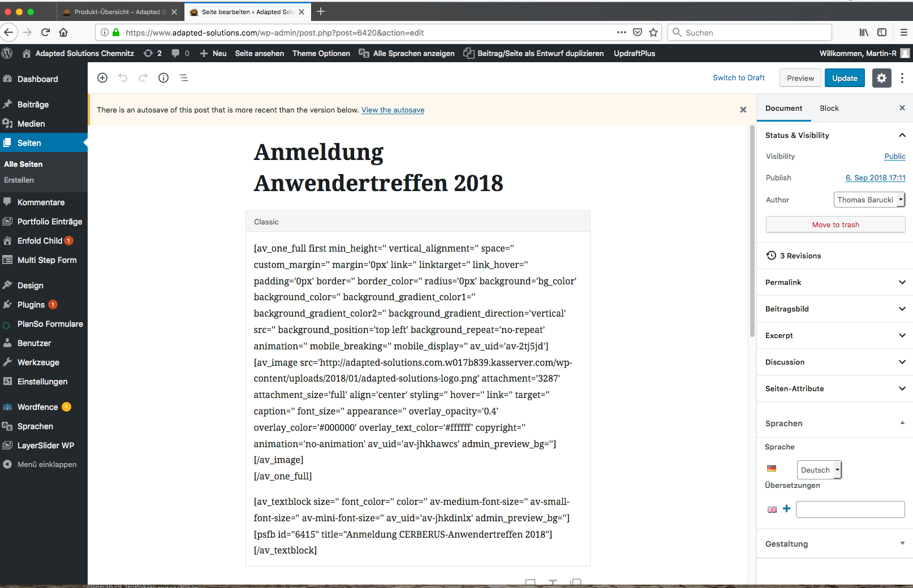Open the content structure info icon
The image size is (913, 588).
click(x=163, y=78)
